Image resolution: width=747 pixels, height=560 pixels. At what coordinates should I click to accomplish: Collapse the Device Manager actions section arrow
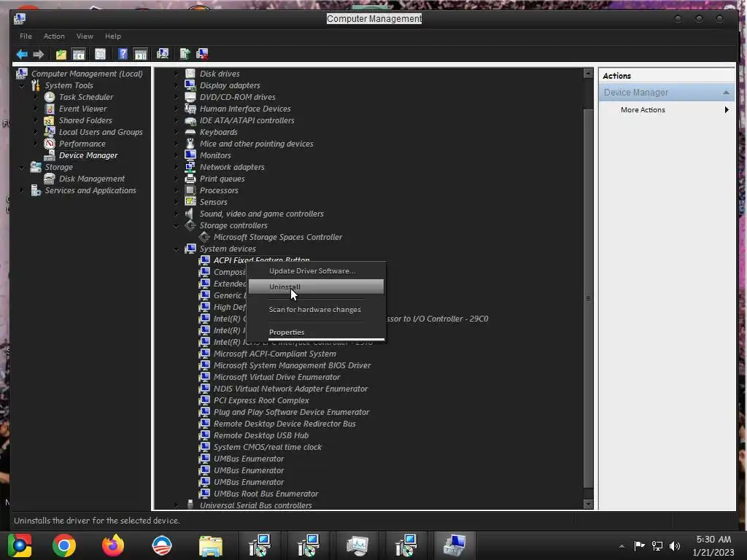click(726, 93)
